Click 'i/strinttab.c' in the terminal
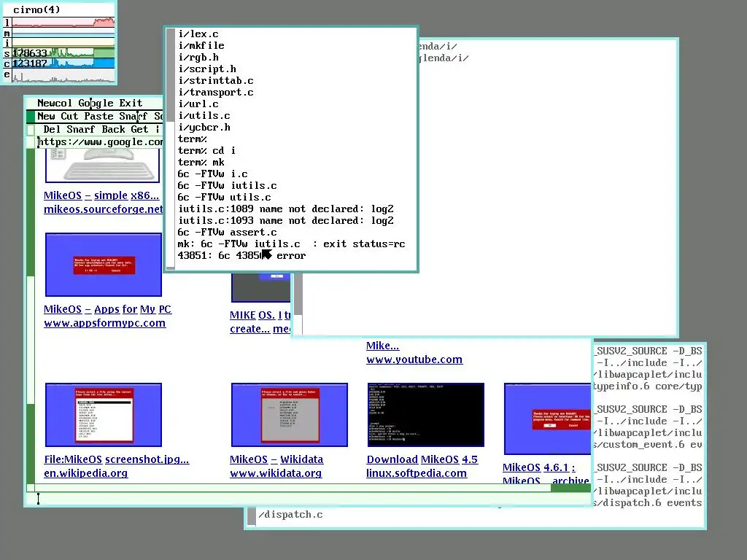 point(216,81)
